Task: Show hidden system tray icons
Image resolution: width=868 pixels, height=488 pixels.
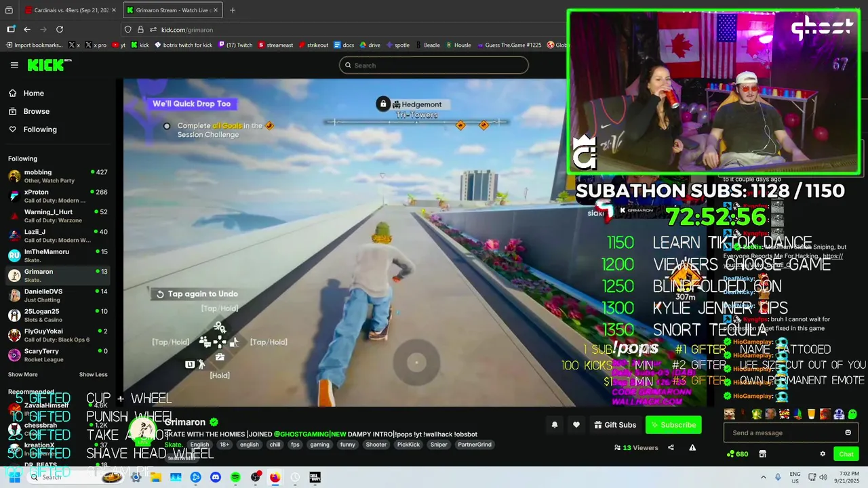Action: click(x=764, y=477)
